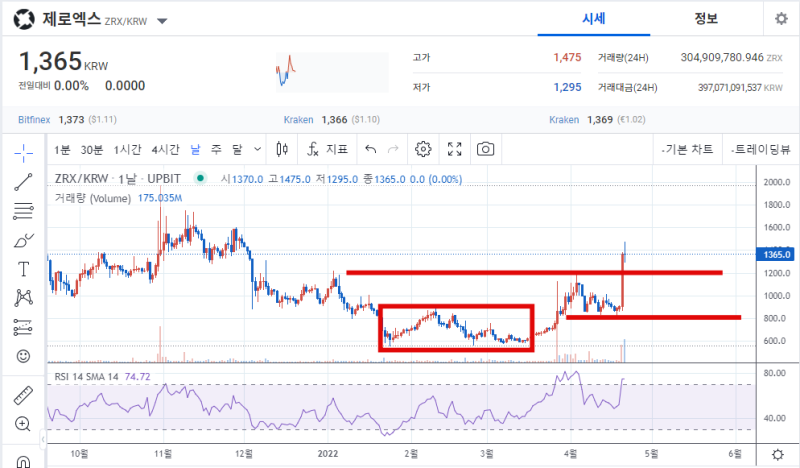Click the 4월 label on time axis
Image resolution: width=800 pixels, height=468 pixels.
[570, 454]
